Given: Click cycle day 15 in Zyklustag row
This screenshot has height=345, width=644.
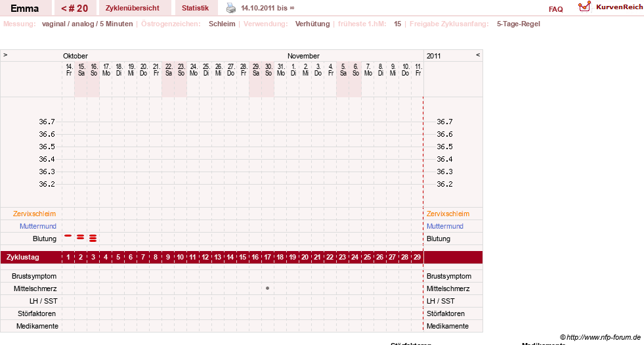Looking at the screenshot, I should click(x=243, y=258).
